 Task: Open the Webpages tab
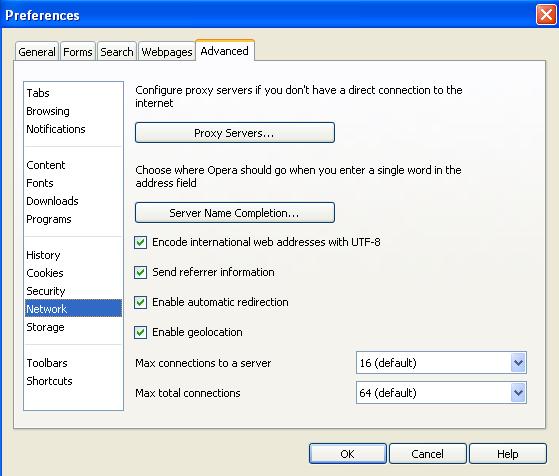167,52
